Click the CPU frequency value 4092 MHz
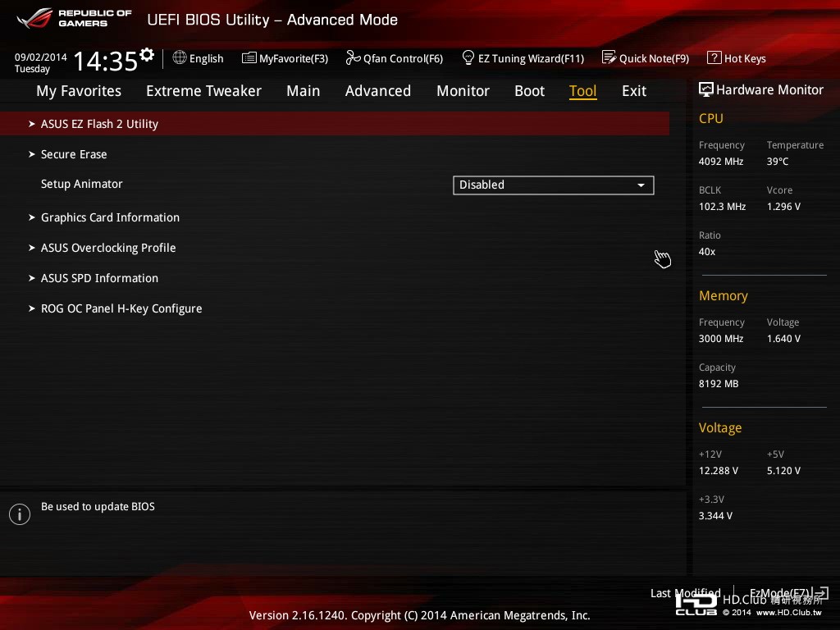This screenshot has height=630, width=840. tap(721, 162)
